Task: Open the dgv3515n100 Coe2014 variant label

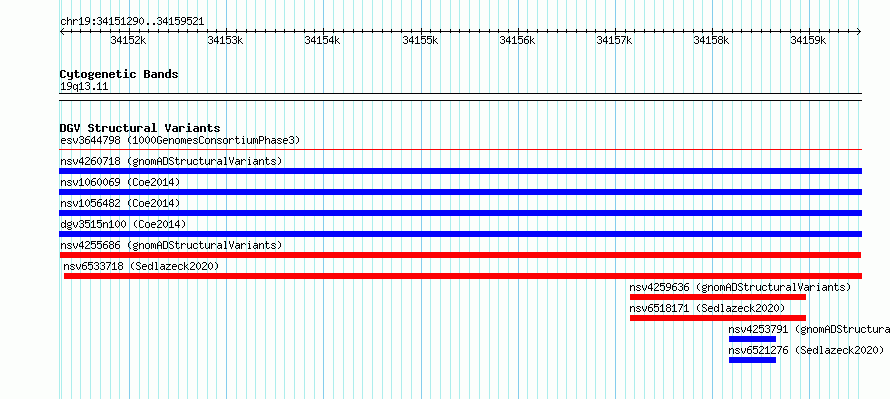Action: point(123,224)
